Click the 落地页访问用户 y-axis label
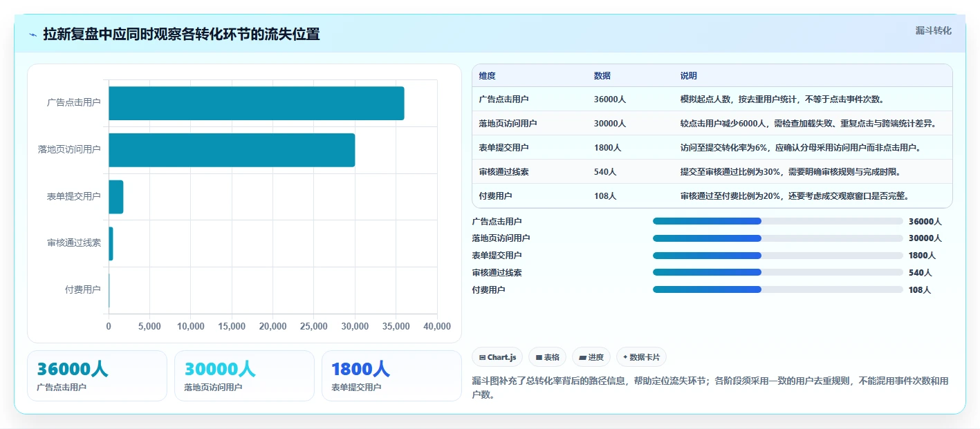 tap(69, 149)
